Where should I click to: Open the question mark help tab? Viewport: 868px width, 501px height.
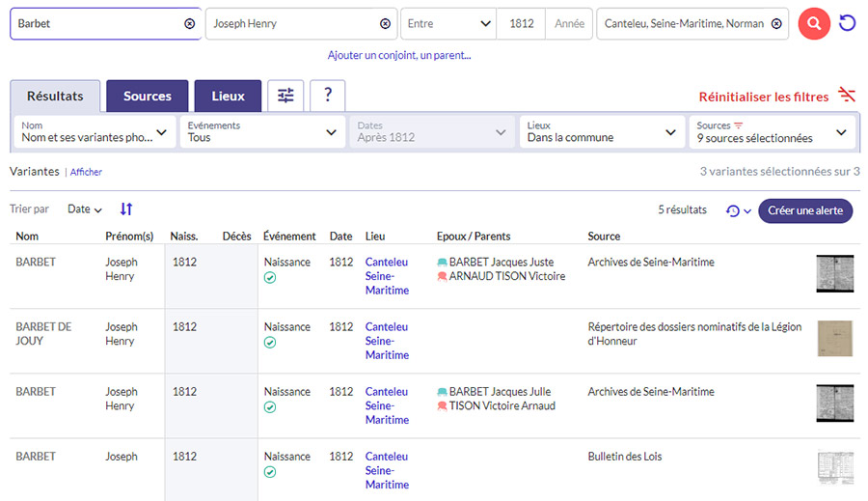328,96
